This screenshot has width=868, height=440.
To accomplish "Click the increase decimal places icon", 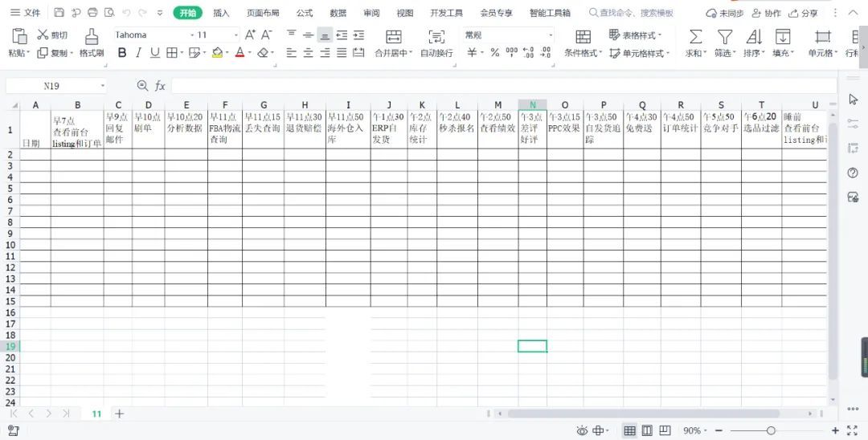I will point(529,52).
